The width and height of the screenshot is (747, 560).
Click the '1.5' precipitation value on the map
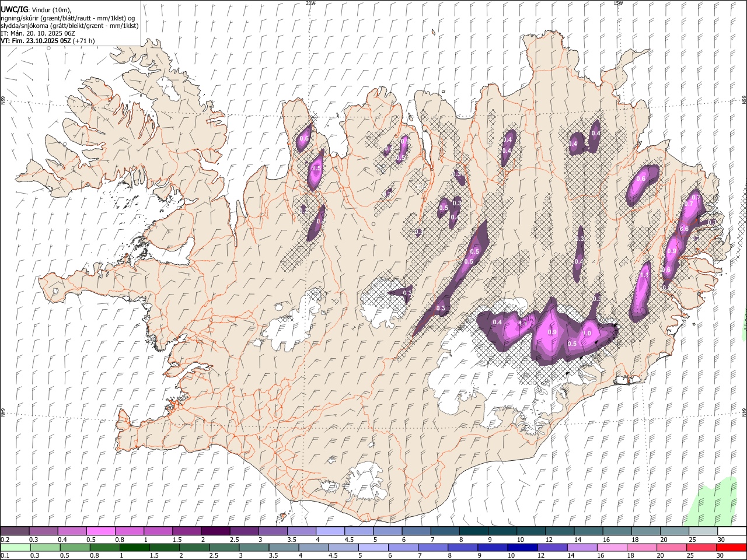point(317,168)
